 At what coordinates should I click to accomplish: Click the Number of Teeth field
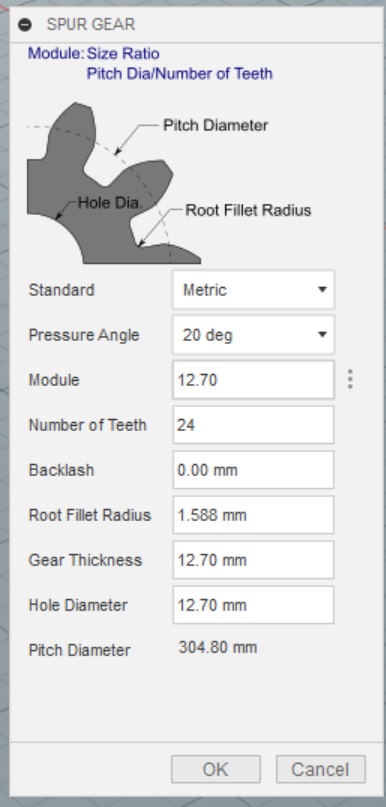point(253,425)
